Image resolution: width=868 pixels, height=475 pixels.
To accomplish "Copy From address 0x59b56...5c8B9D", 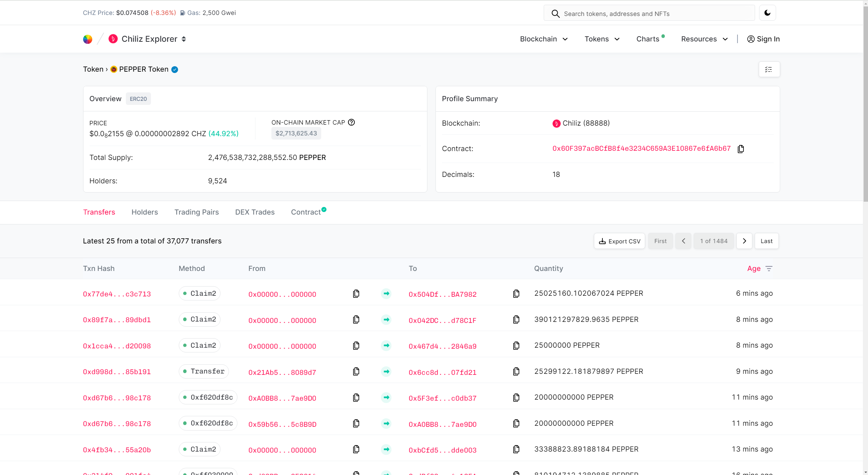I will click(356, 423).
